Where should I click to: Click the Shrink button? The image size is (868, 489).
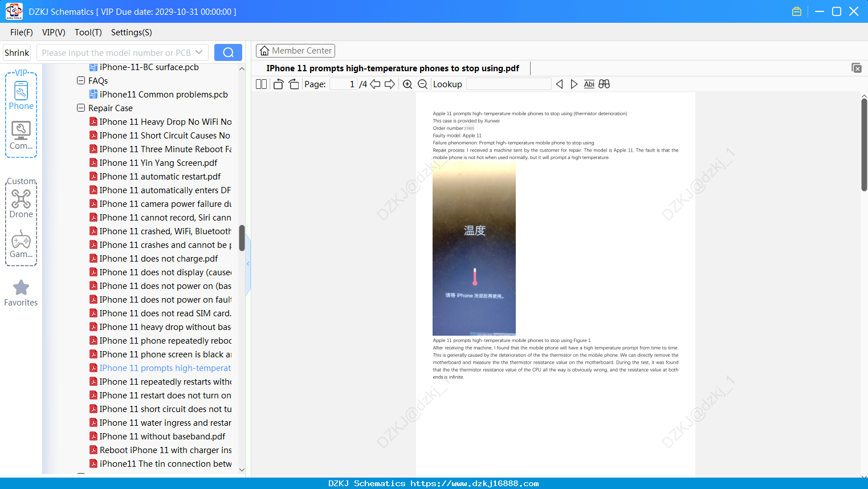pyautogui.click(x=17, y=52)
